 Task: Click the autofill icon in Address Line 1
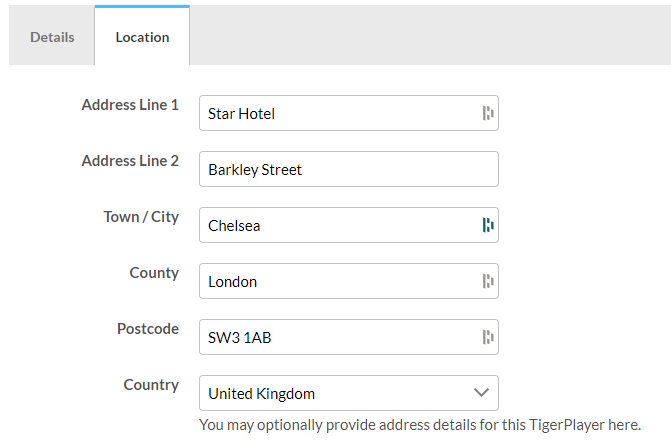click(488, 113)
